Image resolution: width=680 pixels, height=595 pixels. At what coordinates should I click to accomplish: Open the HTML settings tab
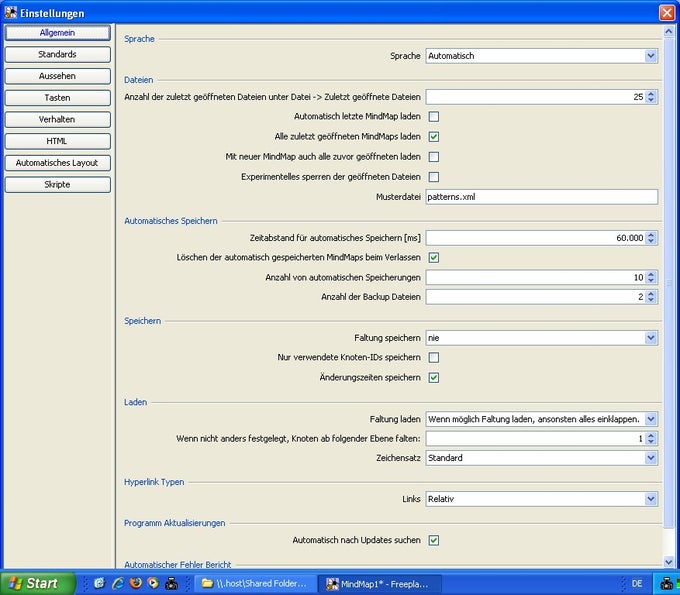point(58,141)
